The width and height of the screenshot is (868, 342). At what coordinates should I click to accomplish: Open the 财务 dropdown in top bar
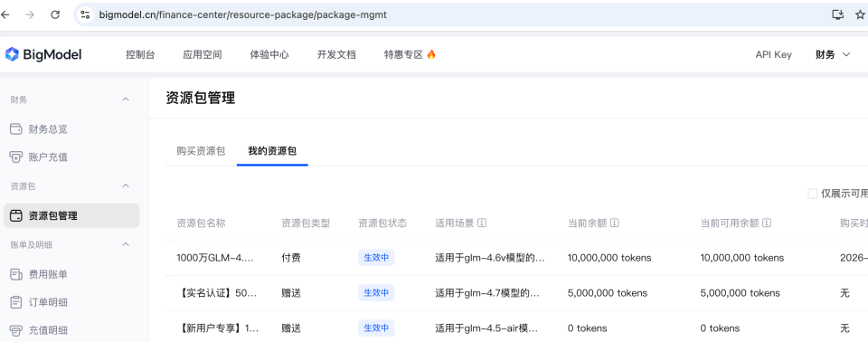pos(833,54)
